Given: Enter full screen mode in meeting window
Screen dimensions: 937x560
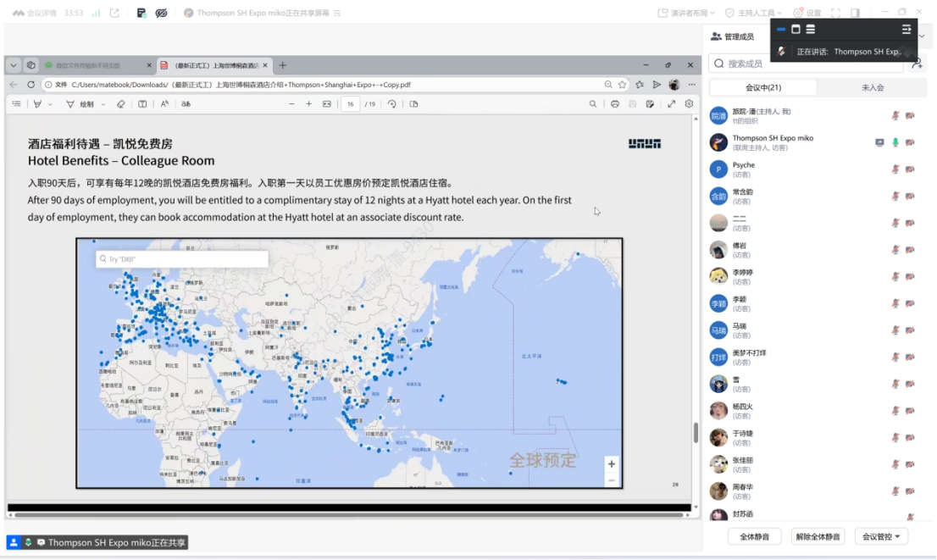Looking at the screenshot, I should [x=836, y=13].
